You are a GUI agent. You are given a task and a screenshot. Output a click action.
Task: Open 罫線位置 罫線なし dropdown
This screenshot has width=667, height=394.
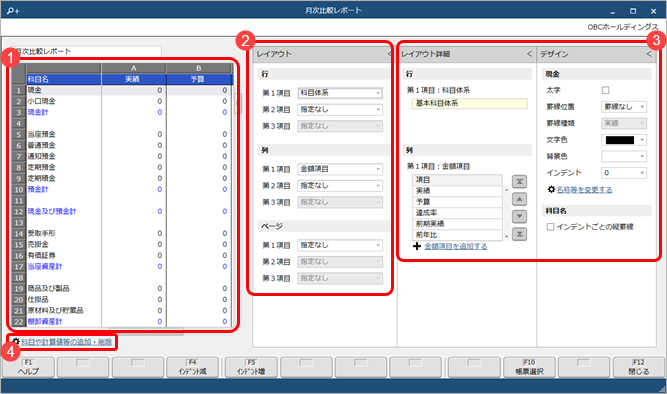click(x=624, y=107)
